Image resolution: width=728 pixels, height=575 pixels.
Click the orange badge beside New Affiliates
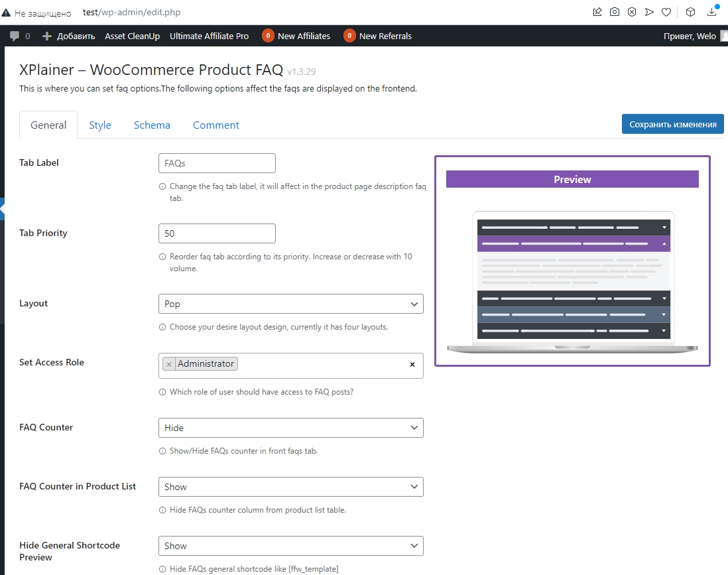pos(268,36)
